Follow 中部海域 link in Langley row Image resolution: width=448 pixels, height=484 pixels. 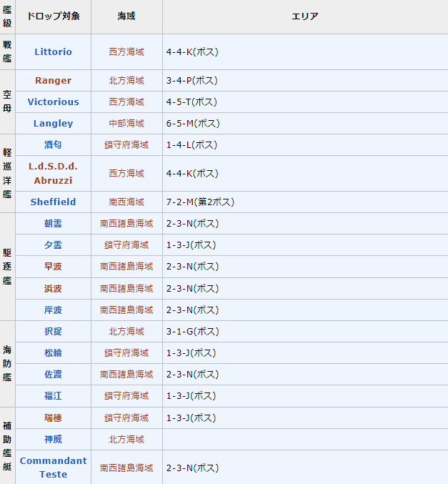tap(126, 124)
